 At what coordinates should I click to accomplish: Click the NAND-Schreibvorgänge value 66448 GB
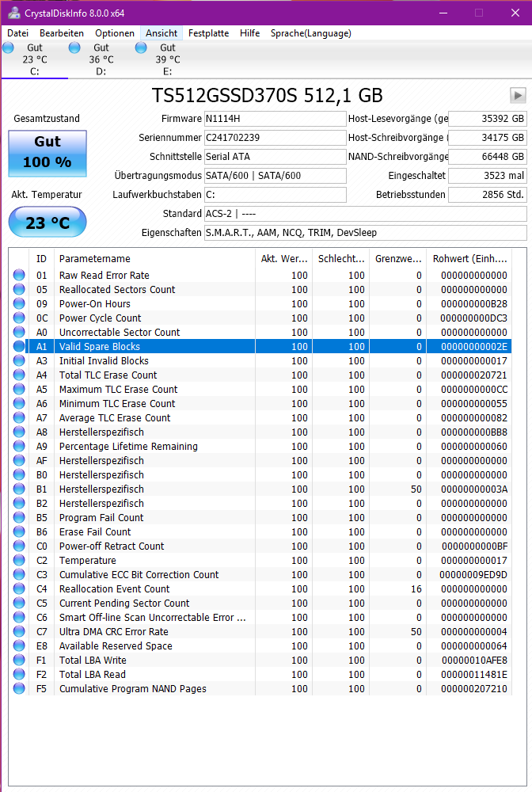pos(488,157)
